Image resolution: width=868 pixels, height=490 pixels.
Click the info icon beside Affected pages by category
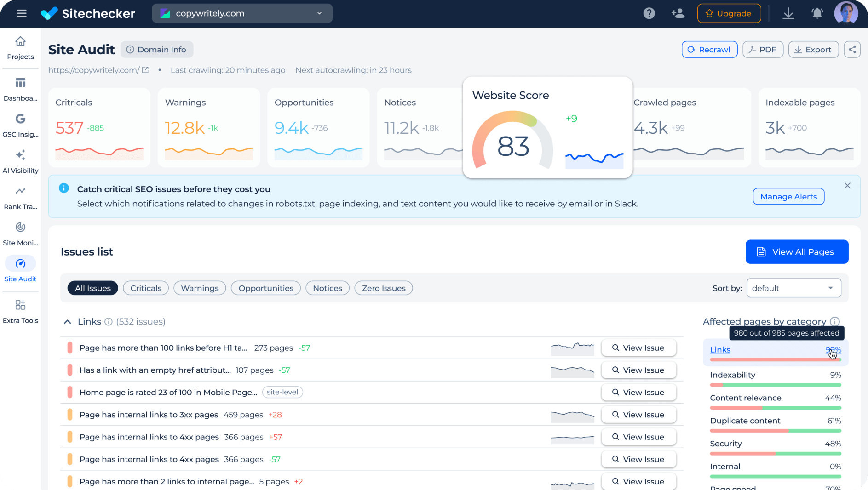click(x=835, y=321)
